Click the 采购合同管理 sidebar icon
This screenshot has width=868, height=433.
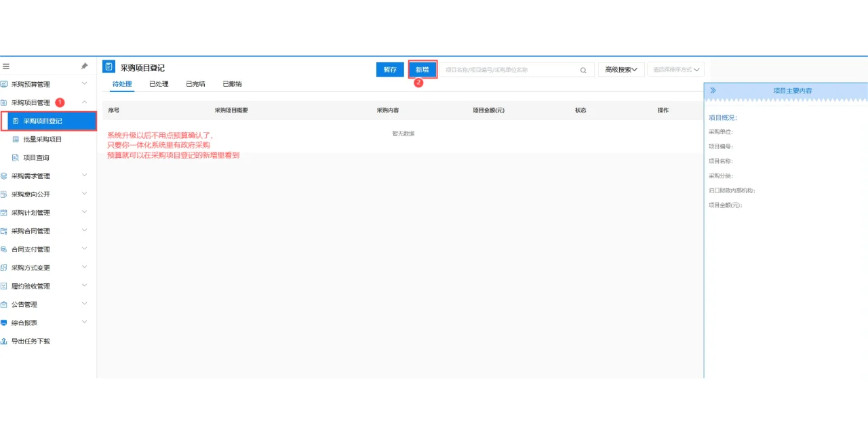(x=4, y=231)
